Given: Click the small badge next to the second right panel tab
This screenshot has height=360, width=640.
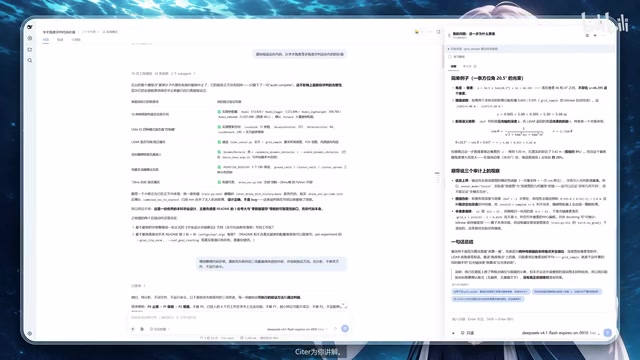Looking at the screenshot, I should (x=475, y=66).
